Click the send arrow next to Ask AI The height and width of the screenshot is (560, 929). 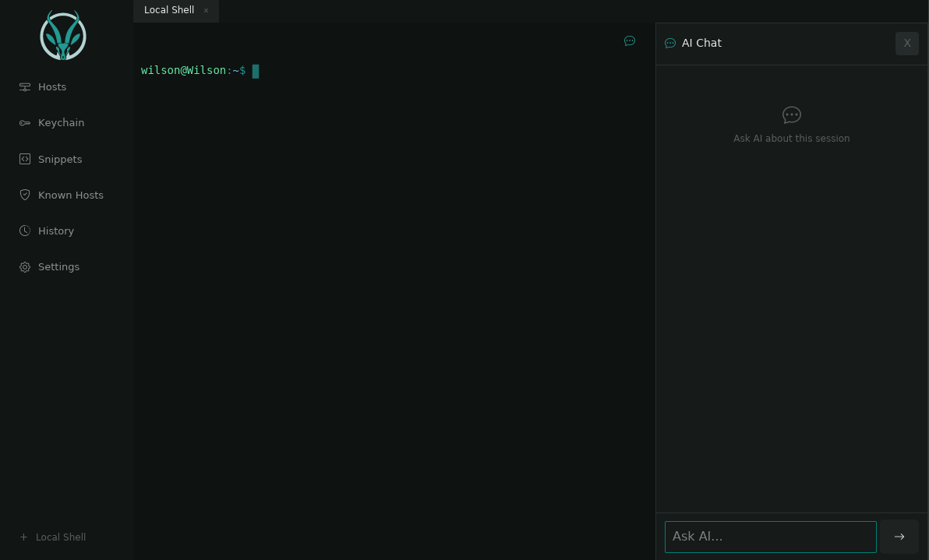(899, 537)
